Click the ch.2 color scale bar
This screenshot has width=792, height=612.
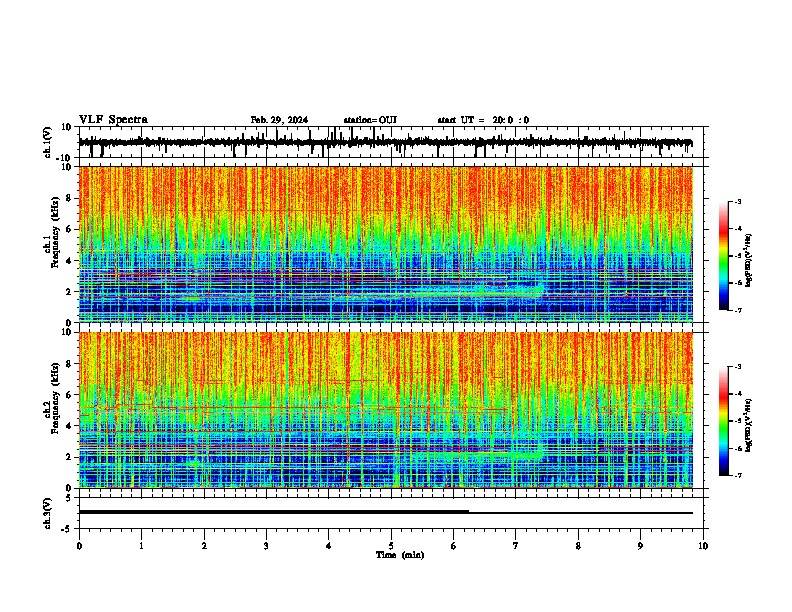pos(724,421)
